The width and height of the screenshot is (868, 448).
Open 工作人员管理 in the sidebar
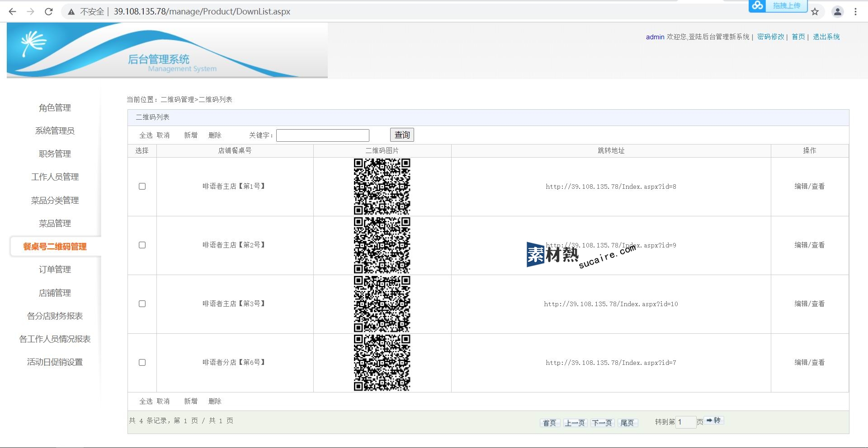(x=55, y=177)
